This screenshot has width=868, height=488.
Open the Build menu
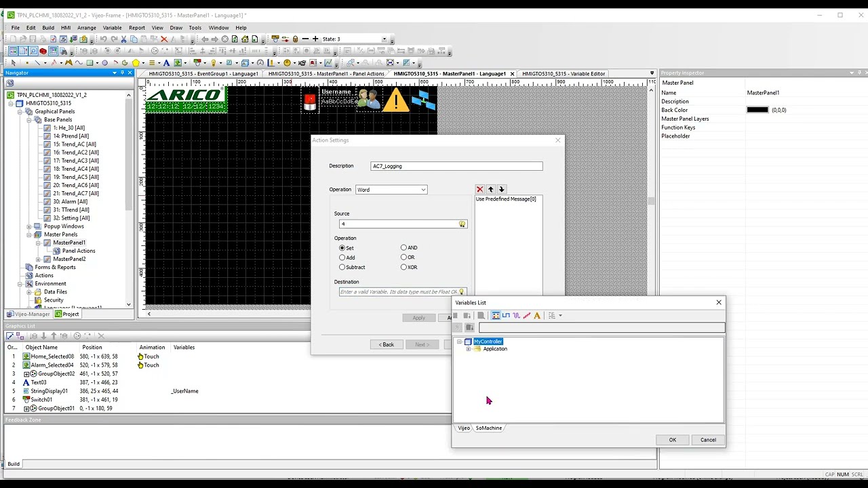48,28
